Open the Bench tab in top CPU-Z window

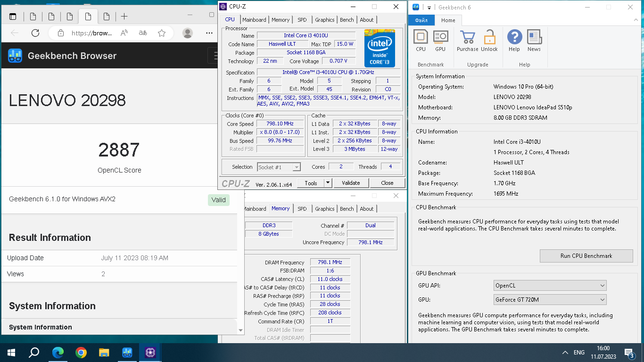coord(347,20)
